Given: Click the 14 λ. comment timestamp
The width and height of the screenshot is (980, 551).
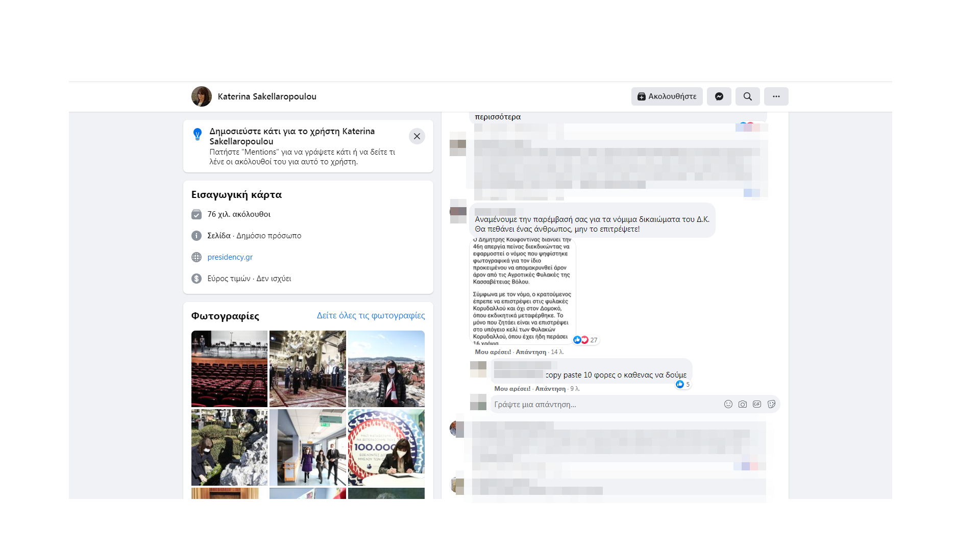Looking at the screenshot, I should click(557, 352).
